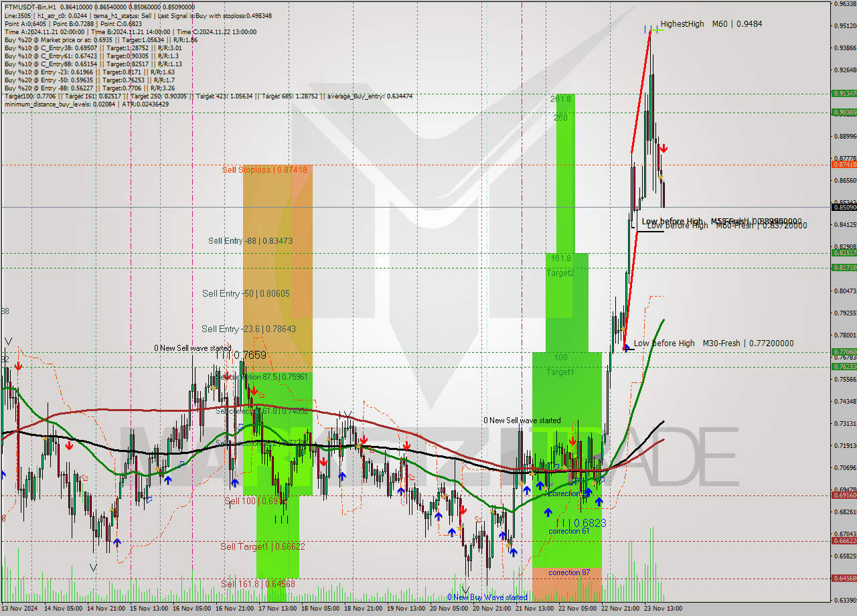Viewport: 857px width, 616px height.
Task: Click the '22 Nov 21:00' time axis label
Action: coord(621,609)
